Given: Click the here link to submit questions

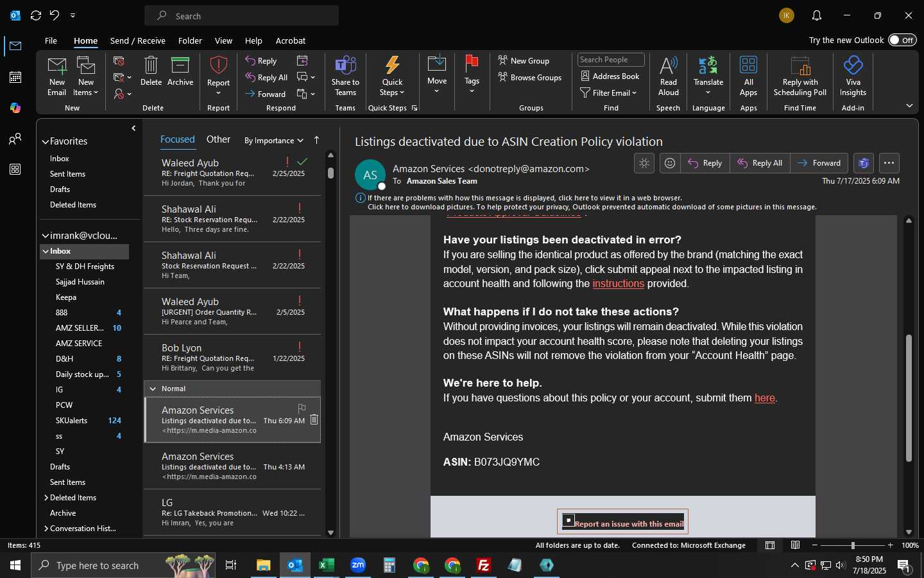Looking at the screenshot, I should (x=765, y=398).
